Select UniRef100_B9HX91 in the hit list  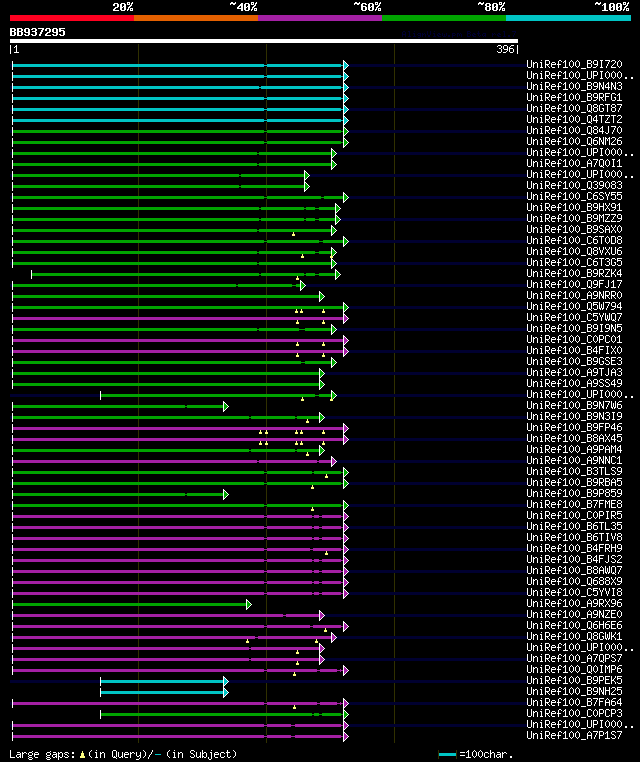(574, 207)
